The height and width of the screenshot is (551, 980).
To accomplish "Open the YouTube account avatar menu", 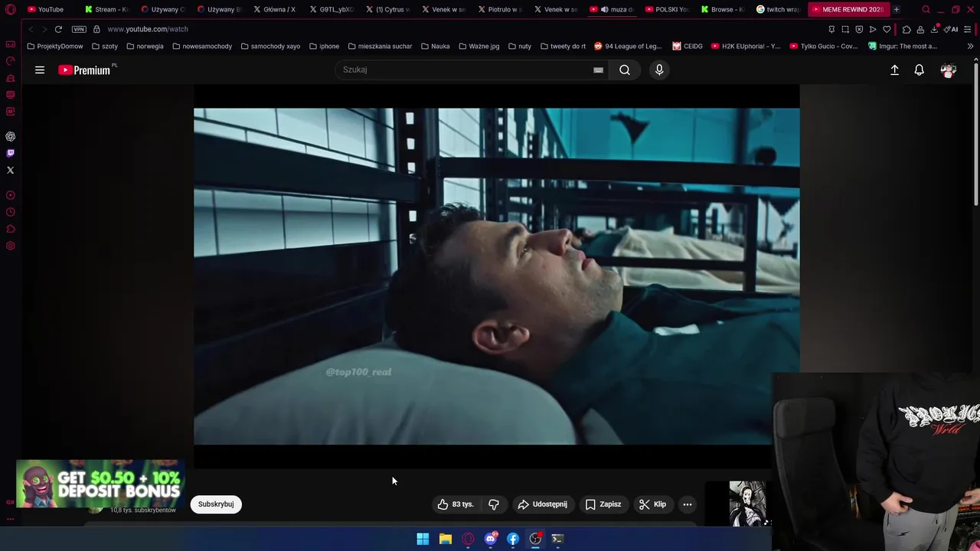I will pos(949,70).
